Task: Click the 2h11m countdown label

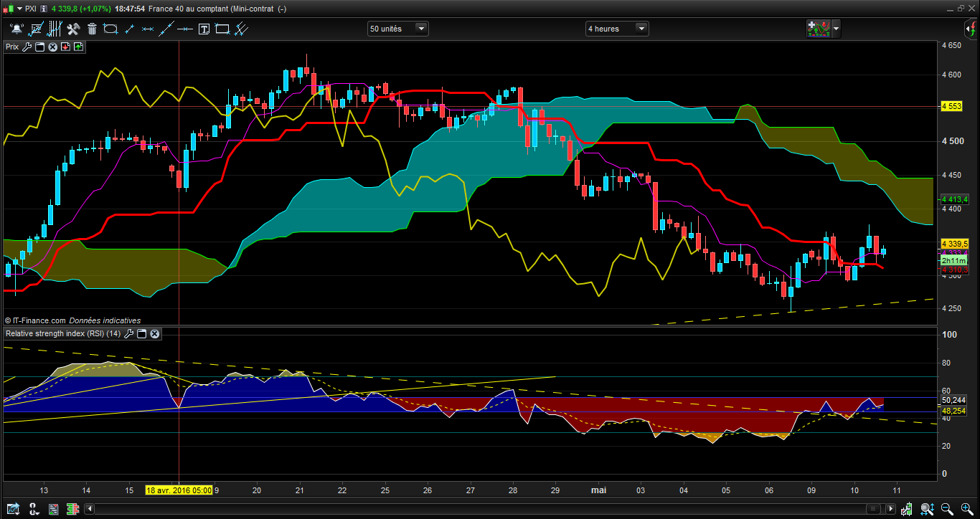Action: tap(953, 261)
